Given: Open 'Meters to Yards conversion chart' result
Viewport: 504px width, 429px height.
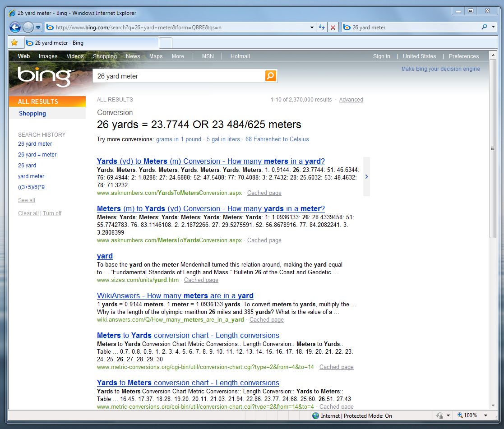Looking at the screenshot, I should point(188,335).
